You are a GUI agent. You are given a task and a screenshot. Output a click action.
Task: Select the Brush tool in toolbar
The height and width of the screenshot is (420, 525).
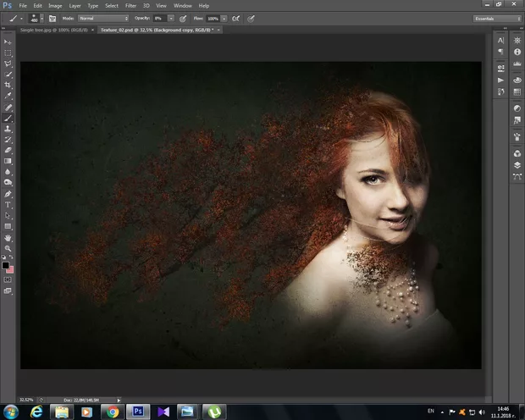tap(8, 119)
